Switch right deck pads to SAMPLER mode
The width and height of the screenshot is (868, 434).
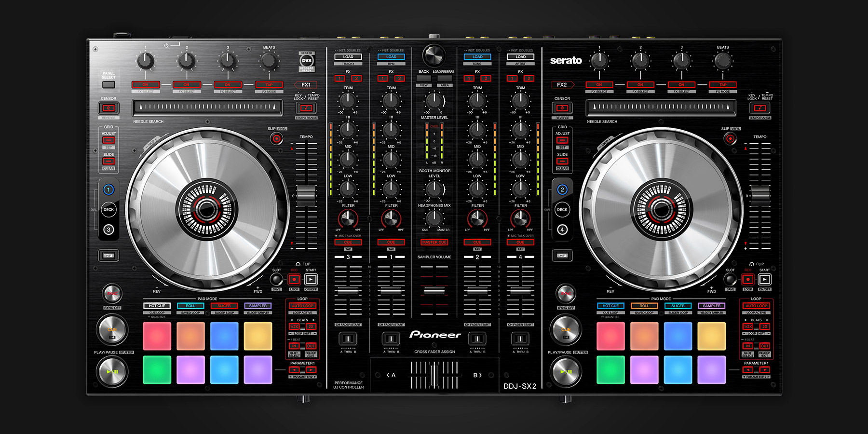712,306
